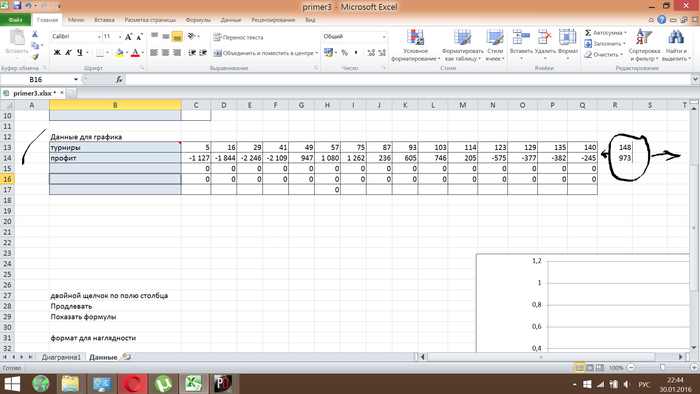
Task: Click the Insert Function fx icon
Action: tap(119, 79)
